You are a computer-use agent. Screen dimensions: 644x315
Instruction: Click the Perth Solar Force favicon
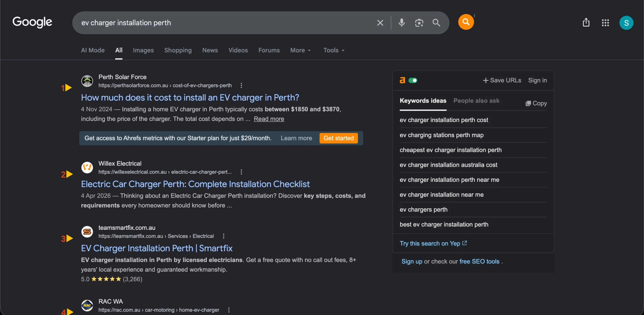pos(87,81)
